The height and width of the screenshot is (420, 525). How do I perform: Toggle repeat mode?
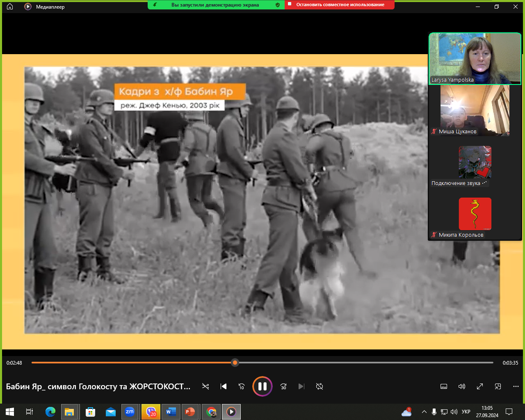pyautogui.click(x=320, y=386)
